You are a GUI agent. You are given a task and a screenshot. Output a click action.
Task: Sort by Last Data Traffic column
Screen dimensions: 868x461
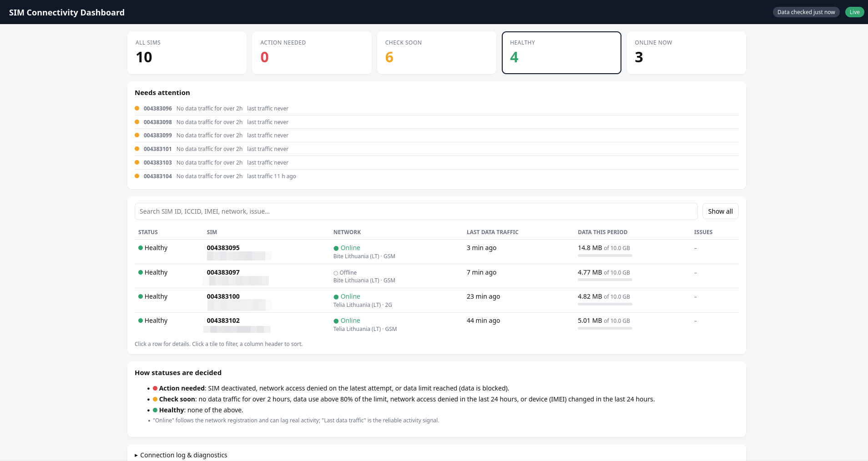point(493,232)
